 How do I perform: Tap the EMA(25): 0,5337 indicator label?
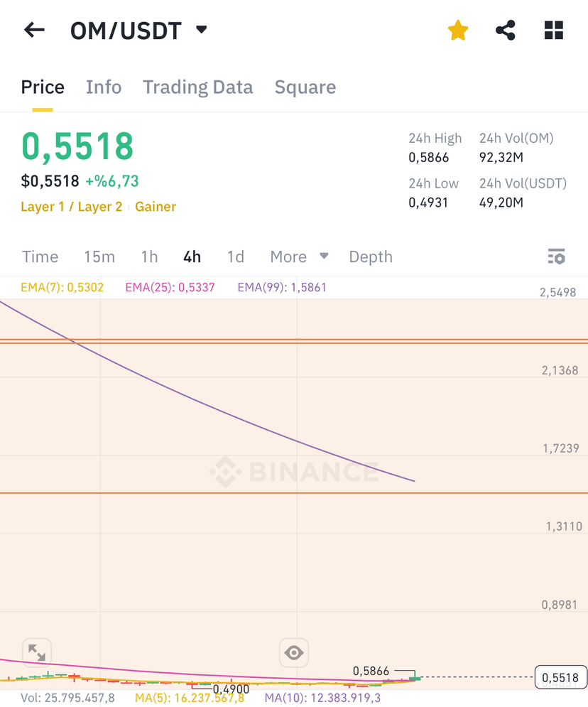pos(170,287)
